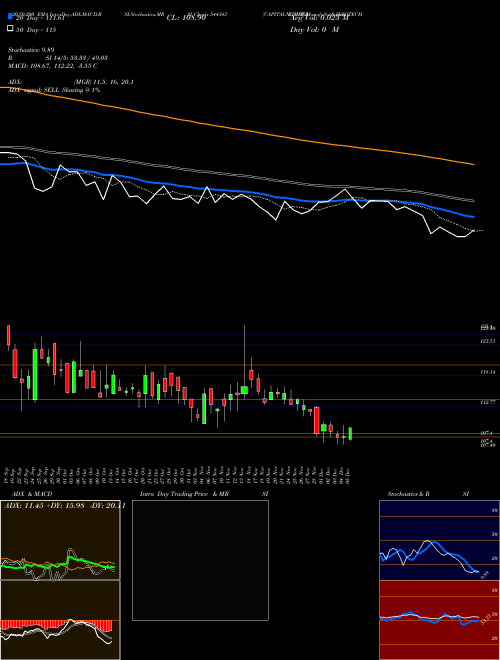Click 'Intra Day Trading Price & MR' title
500x660 pixels.
pyautogui.click(x=184, y=494)
